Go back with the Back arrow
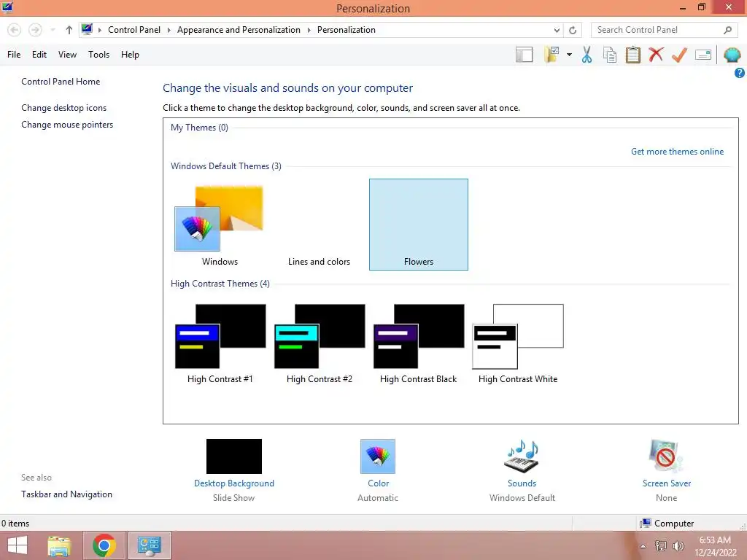 click(15, 30)
